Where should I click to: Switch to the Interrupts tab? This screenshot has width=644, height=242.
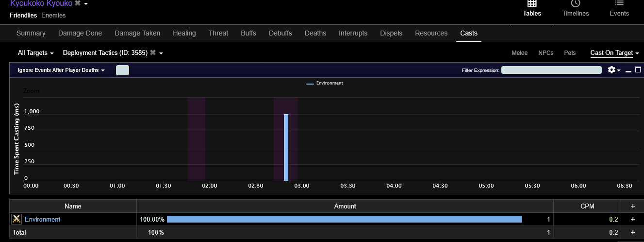[x=353, y=33]
